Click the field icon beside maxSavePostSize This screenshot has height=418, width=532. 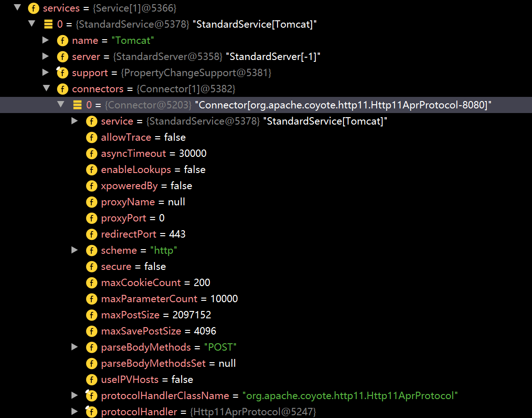tap(92, 331)
